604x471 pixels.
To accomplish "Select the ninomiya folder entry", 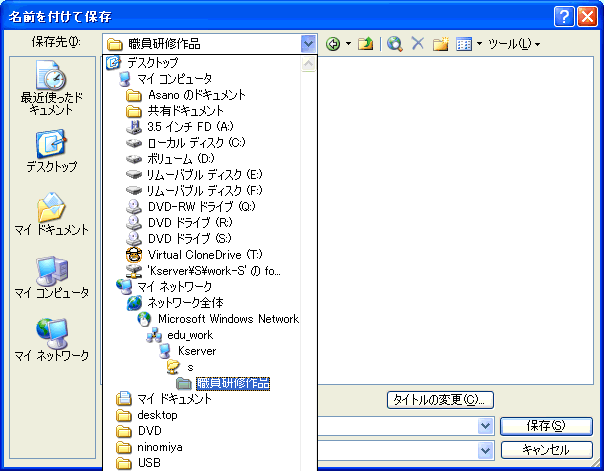I will tap(150, 447).
